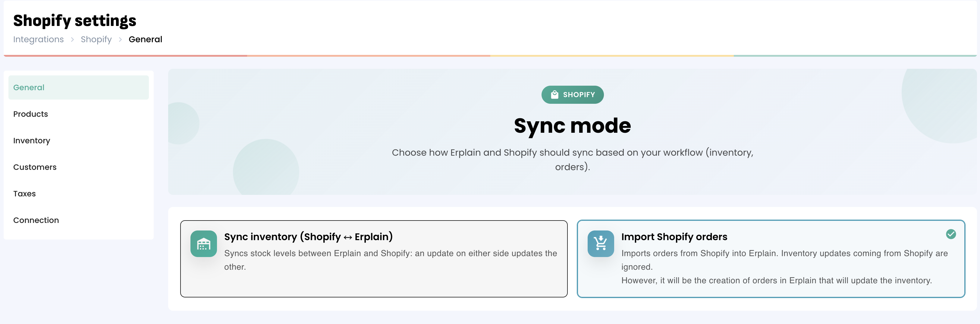Open the Products settings section
This screenshot has width=980, height=324.
[30, 114]
